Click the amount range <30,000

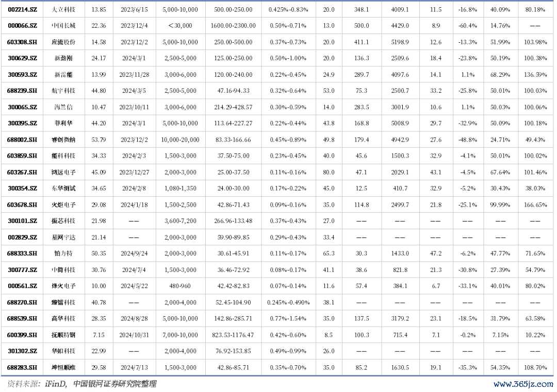click(180, 26)
